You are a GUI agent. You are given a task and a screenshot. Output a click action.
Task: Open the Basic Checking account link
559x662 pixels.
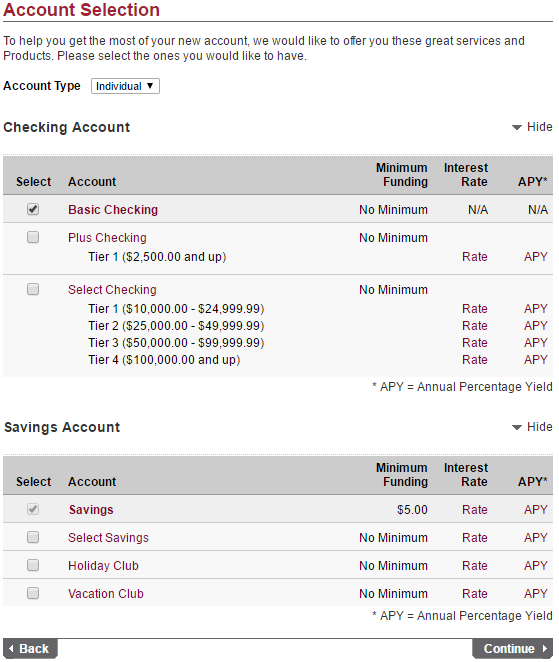click(x=113, y=210)
